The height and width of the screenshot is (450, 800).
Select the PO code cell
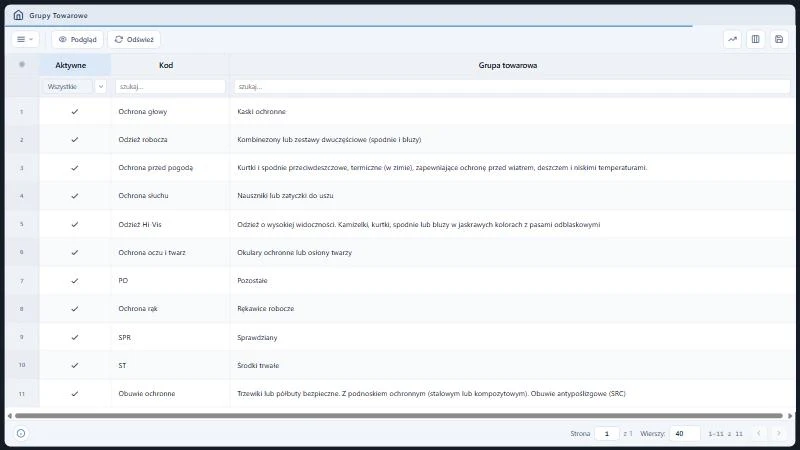(x=170, y=281)
